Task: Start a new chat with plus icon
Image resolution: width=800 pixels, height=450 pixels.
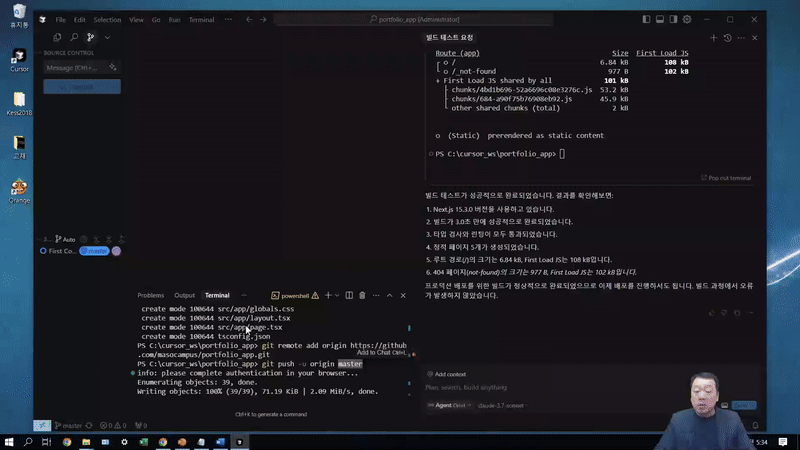Action: pyautogui.click(x=713, y=37)
